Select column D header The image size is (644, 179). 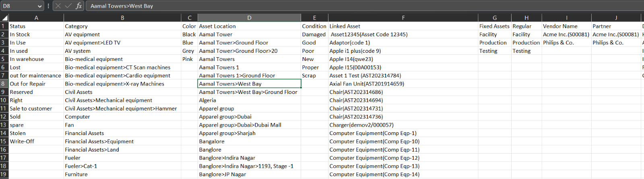tap(249, 18)
